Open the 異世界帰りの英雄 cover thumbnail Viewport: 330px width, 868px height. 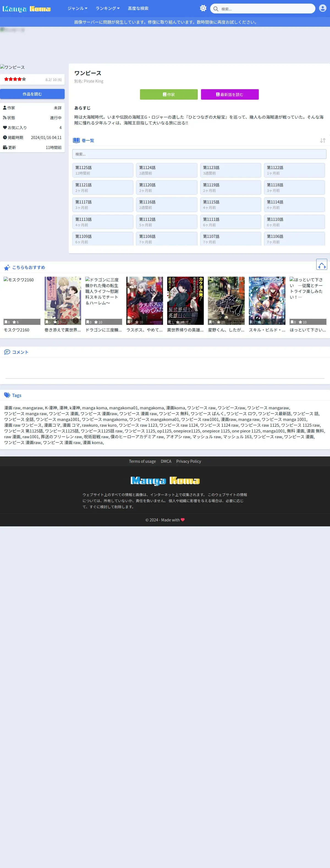[x=185, y=301]
